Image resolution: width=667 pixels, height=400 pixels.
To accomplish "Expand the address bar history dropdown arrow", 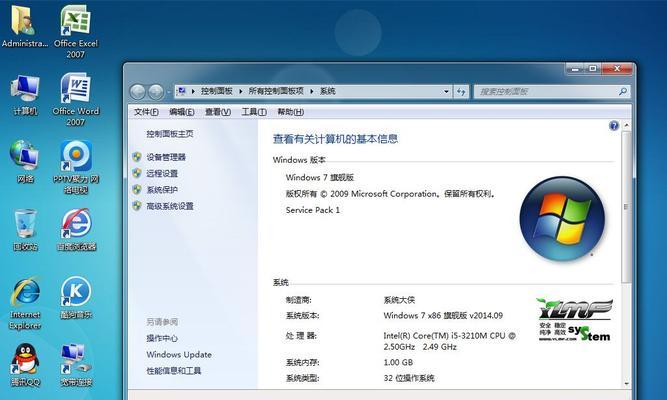I will click(446, 91).
